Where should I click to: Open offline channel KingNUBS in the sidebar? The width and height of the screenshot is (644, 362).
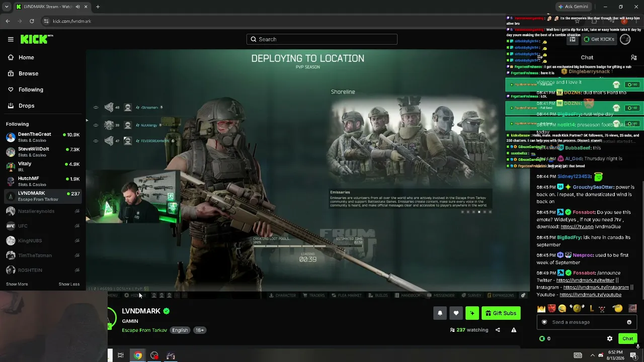tap(43, 241)
